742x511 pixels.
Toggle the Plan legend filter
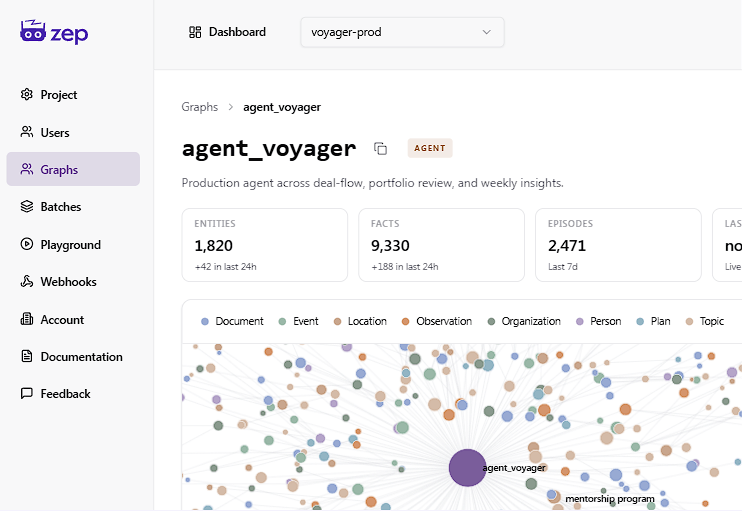click(x=653, y=321)
